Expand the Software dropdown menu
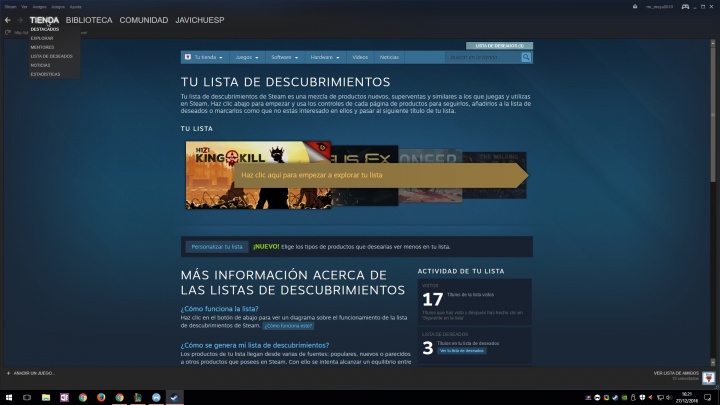This screenshot has width=720, height=405. coord(284,57)
